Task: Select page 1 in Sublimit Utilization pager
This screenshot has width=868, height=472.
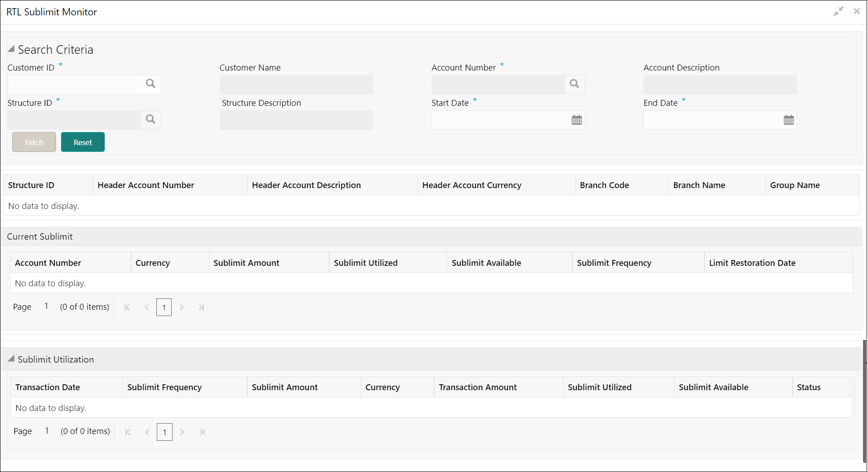Action: point(164,432)
